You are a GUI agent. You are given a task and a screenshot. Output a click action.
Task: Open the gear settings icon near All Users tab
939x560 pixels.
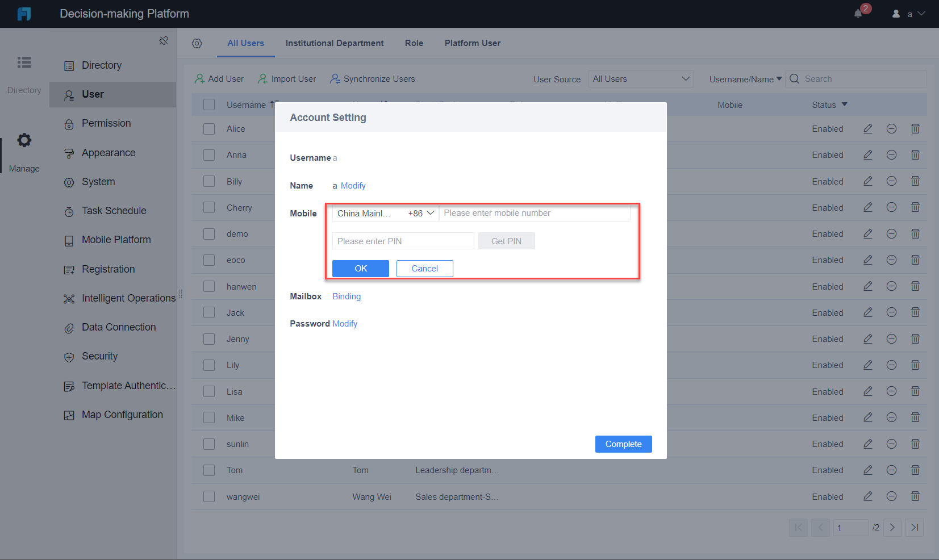(197, 43)
